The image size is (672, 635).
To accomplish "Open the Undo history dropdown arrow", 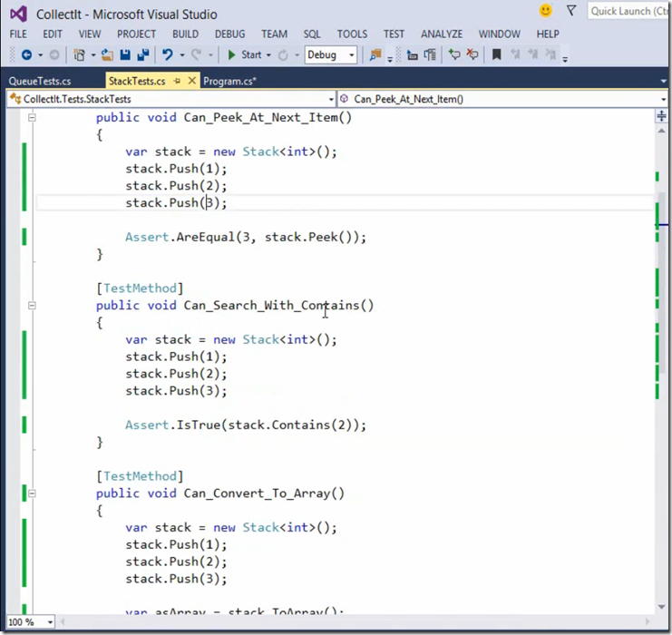I will click(x=181, y=55).
